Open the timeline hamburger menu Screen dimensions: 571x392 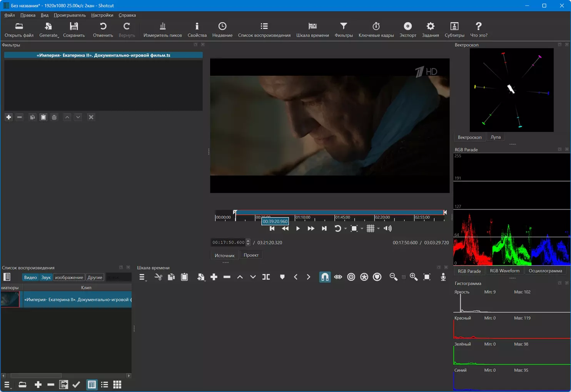(142, 277)
